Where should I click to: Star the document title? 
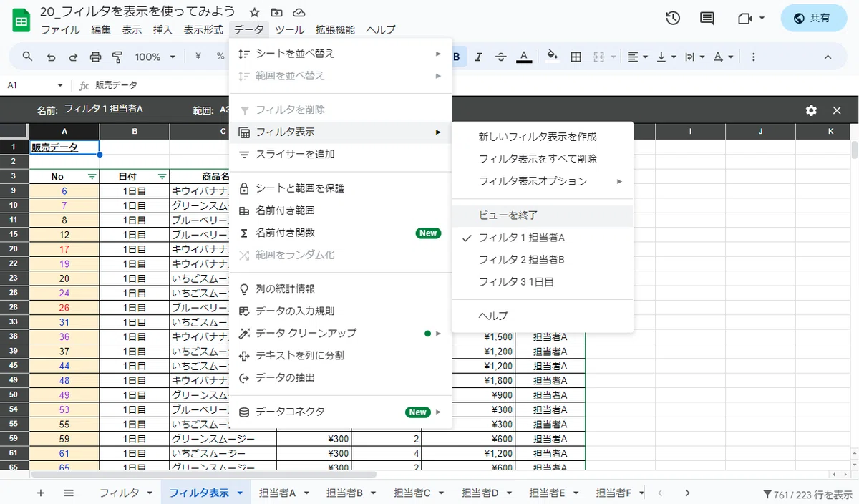point(254,13)
